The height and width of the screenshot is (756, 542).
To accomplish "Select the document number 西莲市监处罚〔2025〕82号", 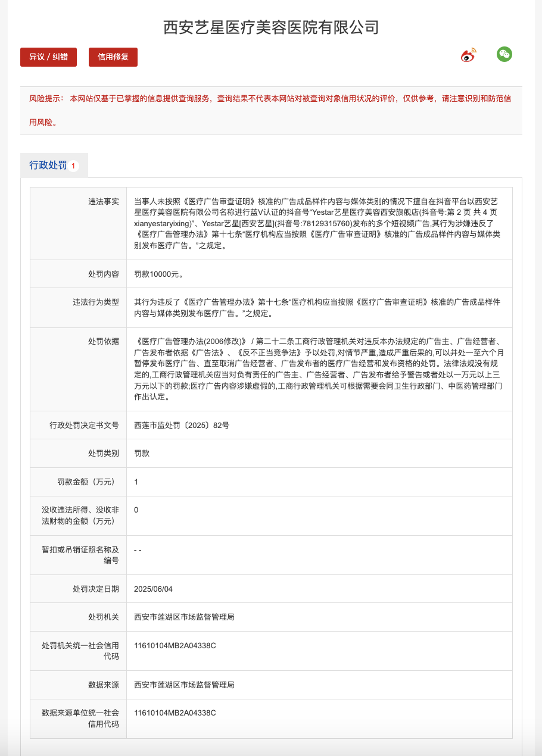I will [x=182, y=426].
